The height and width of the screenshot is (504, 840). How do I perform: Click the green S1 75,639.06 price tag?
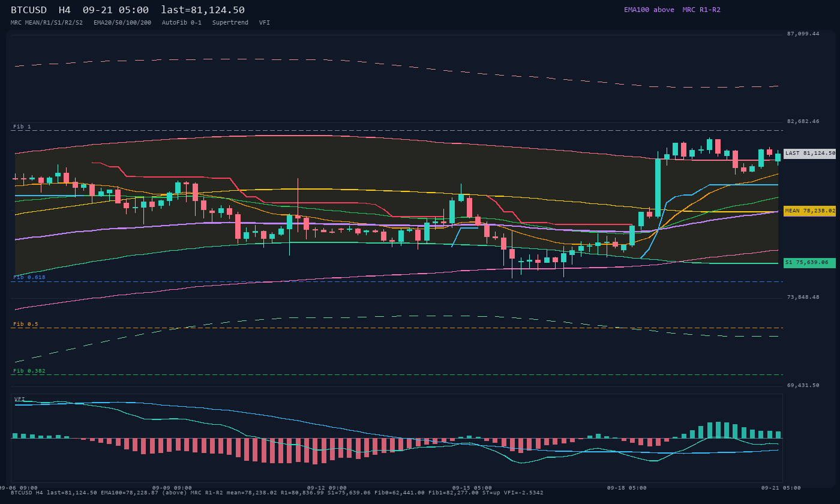click(809, 263)
